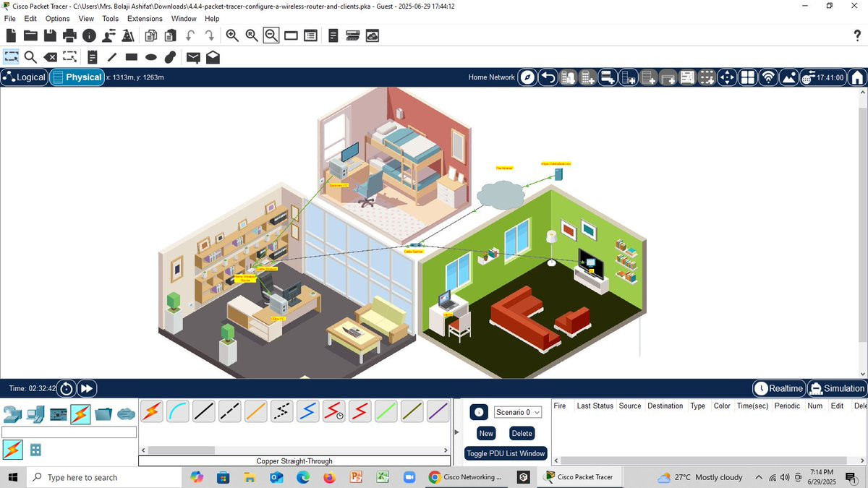Select the Network Devices category
Image resolution: width=868 pixels, height=488 pixels.
13,414
